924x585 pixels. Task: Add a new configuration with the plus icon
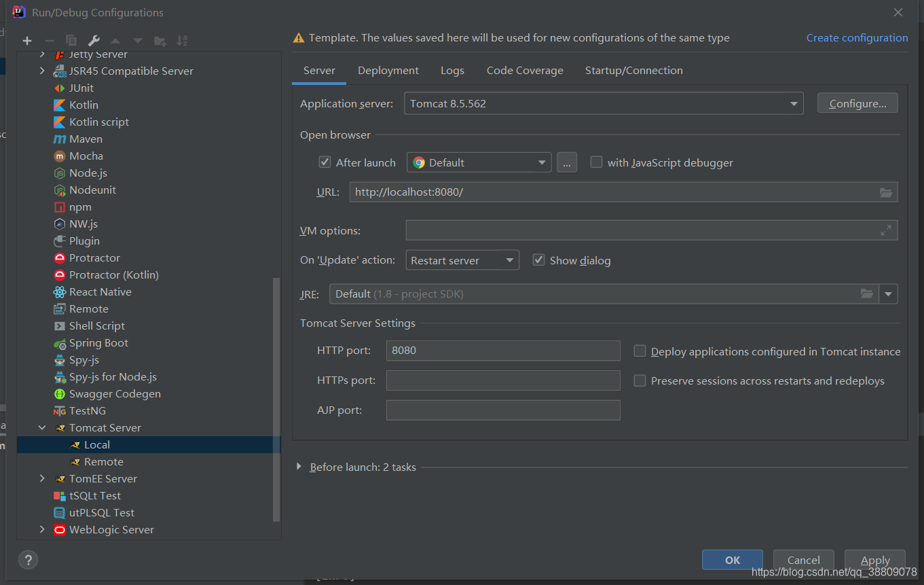[x=27, y=41]
